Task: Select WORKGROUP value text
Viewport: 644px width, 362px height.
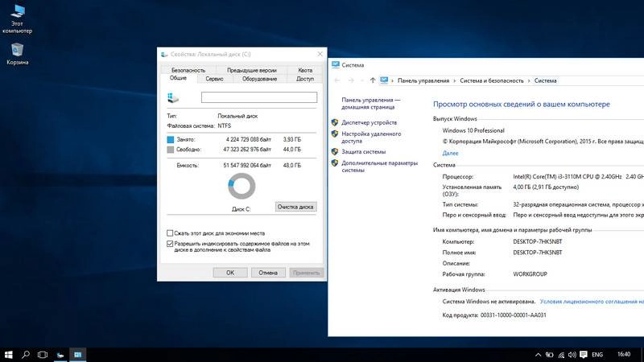Action: point(530,274)
